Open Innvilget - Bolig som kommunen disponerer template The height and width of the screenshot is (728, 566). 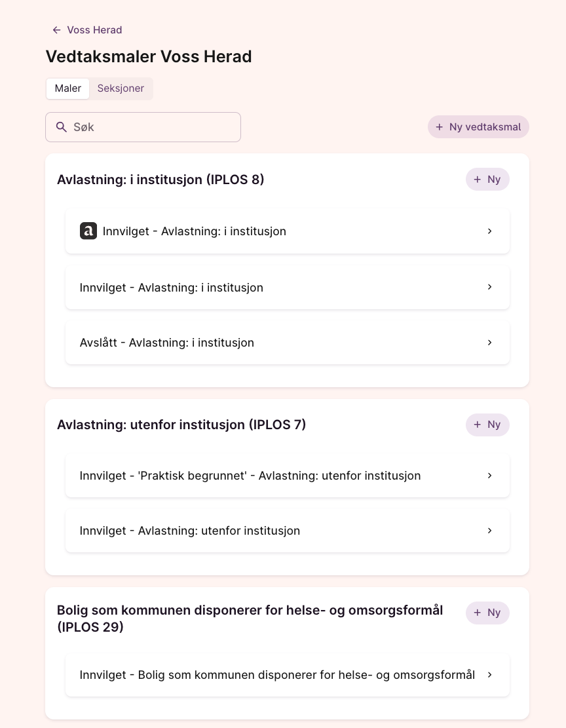coord(277,675)
